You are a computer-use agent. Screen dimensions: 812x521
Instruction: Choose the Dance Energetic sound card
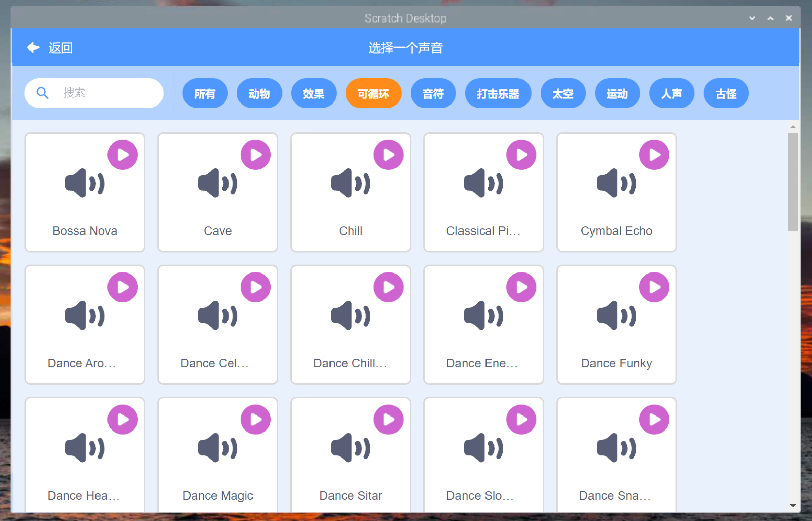[x=483, y=325]
